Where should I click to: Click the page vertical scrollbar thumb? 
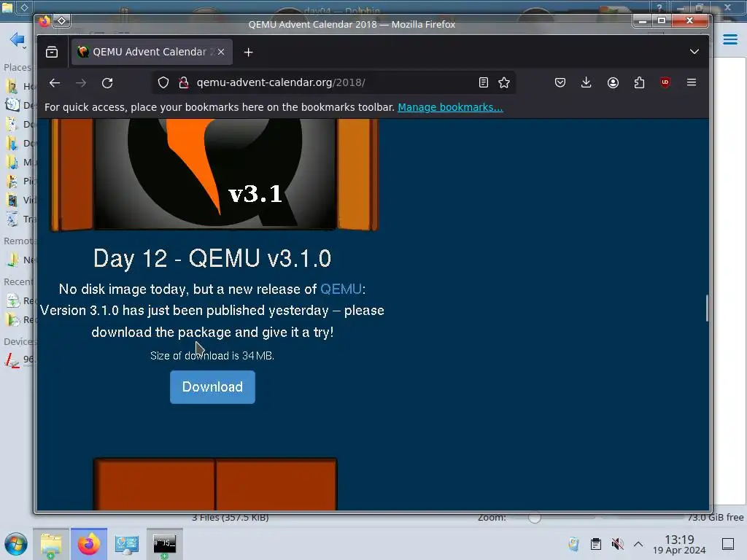[707, 308]
